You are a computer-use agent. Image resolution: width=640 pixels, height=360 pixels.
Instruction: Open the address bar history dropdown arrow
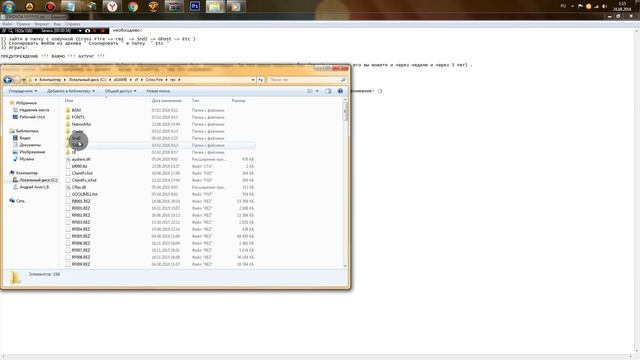tap(253, 80)
